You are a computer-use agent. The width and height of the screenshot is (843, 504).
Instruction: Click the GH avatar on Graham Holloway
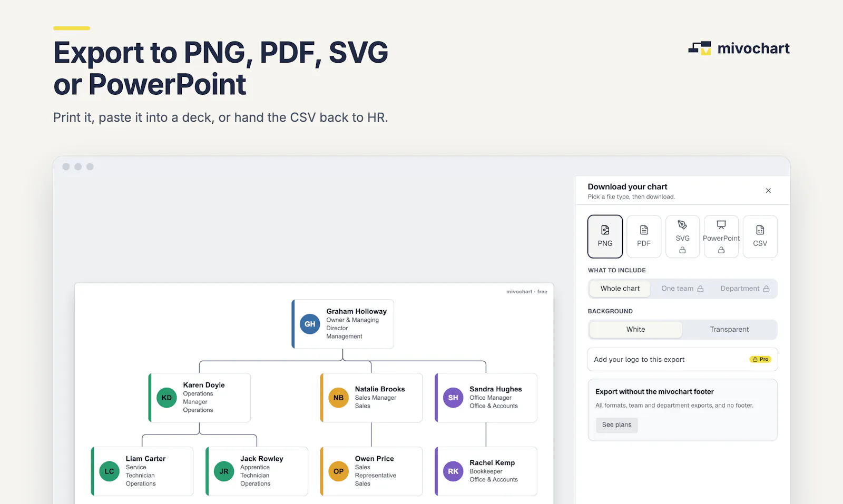pos(310,324)
